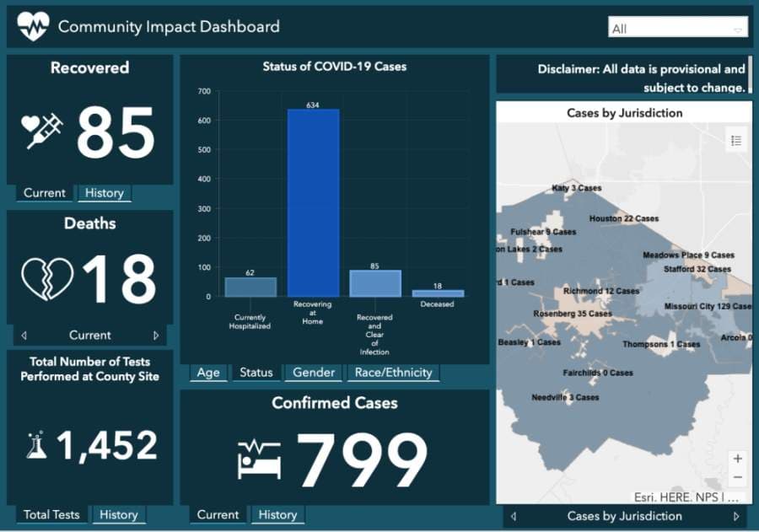Open the map legend list icon
759x532 pixels.
point(735,141)
